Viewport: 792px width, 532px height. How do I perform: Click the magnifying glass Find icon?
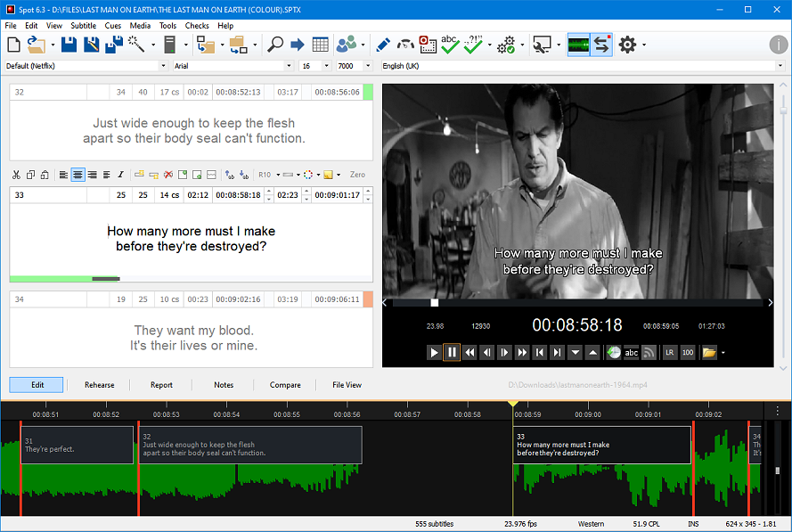[x=274, y=45]
